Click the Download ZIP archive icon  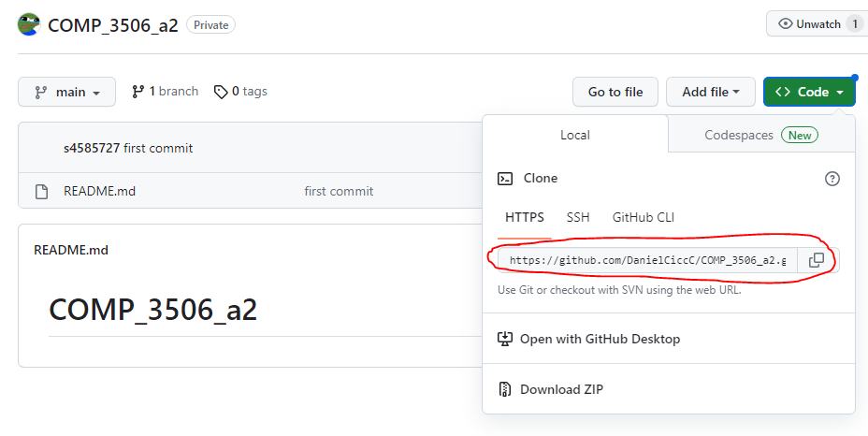505,389
